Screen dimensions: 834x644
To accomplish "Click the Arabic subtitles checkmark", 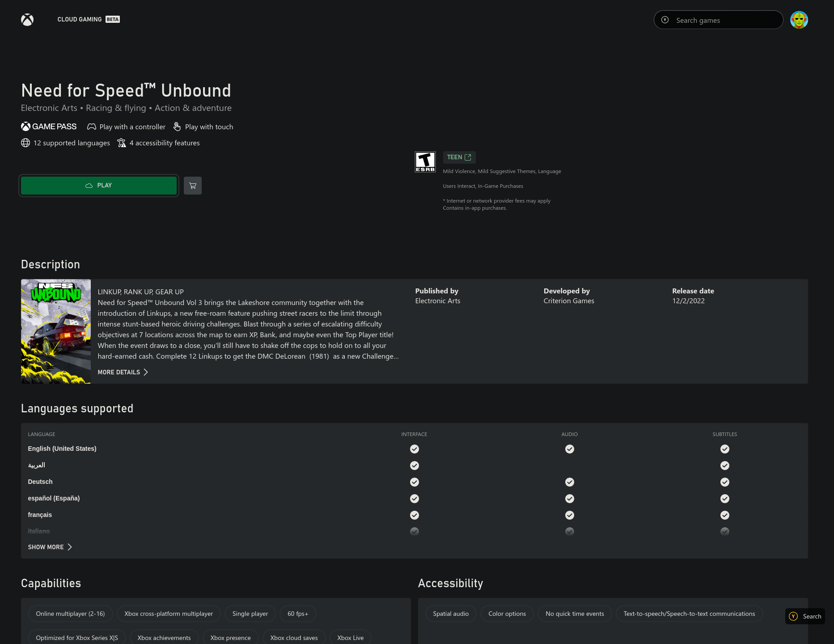I will click(x=725, y=466).
